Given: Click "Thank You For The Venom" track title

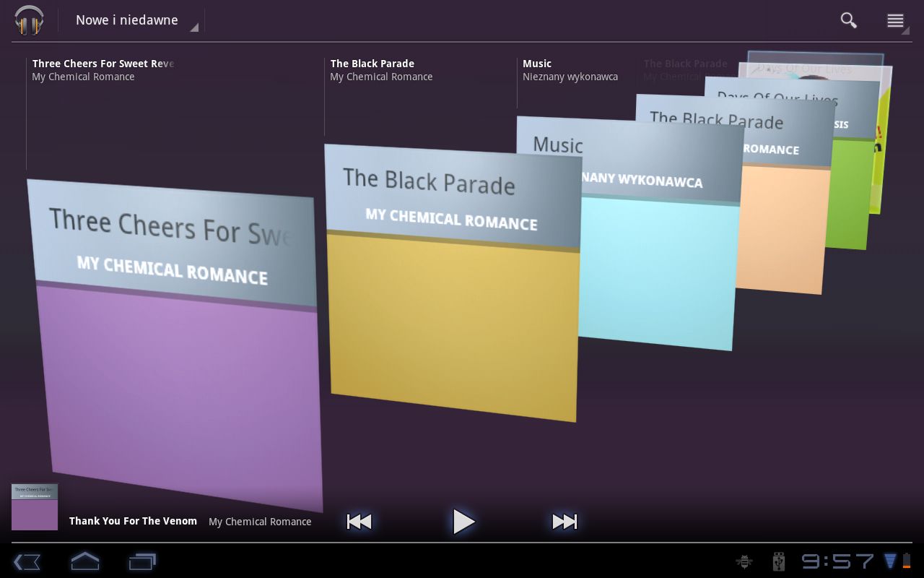Looking at the screenshot, I should pos(133,521).
